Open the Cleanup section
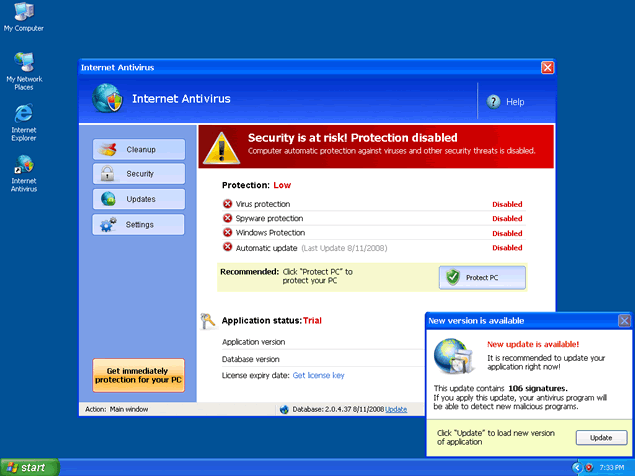 pos(139,149)
